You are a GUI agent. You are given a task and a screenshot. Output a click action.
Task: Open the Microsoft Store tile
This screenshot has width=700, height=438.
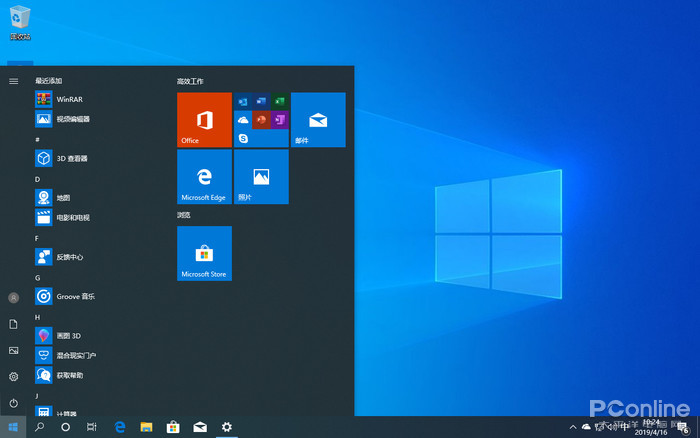(x=204, y=253)
